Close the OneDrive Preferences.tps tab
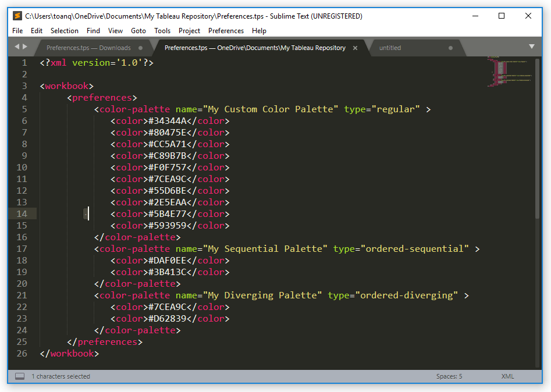Viewport: 551px width, 392px height. tap(356, 48)
